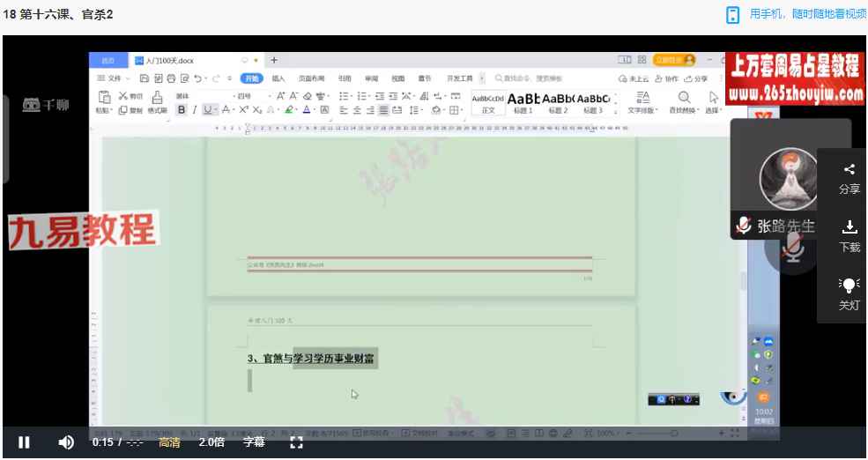Image resolution: width=868 pixels, height=460 pixels.
Task: Open the 高清 video quality selector
Action: (x=169, y=442)
